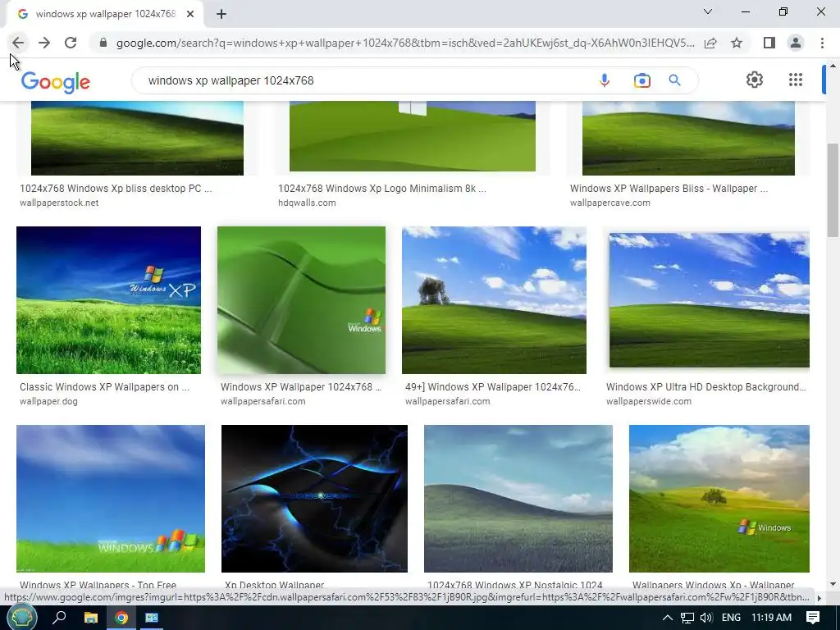Open the green Windows flag wallpaper thumbnail
The image size is (840, 630).
(301, 300)
